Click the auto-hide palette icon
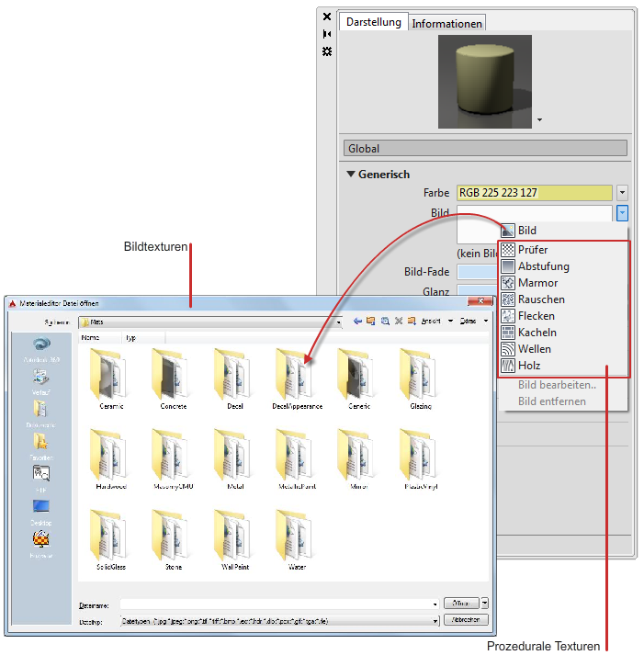Viewport: 644px width, 655px height. [x=327, y=34]
